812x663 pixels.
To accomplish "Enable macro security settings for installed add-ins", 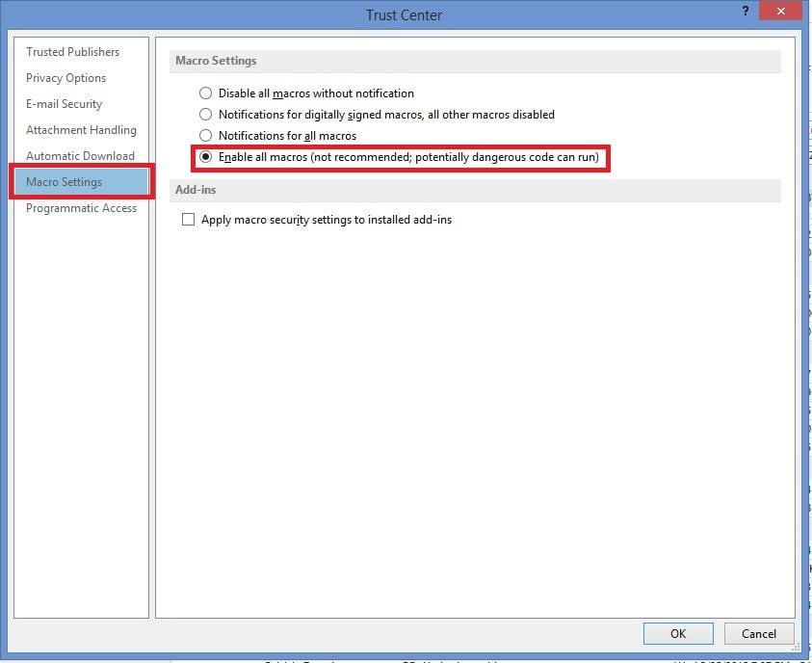I will [x=189, y=220].
